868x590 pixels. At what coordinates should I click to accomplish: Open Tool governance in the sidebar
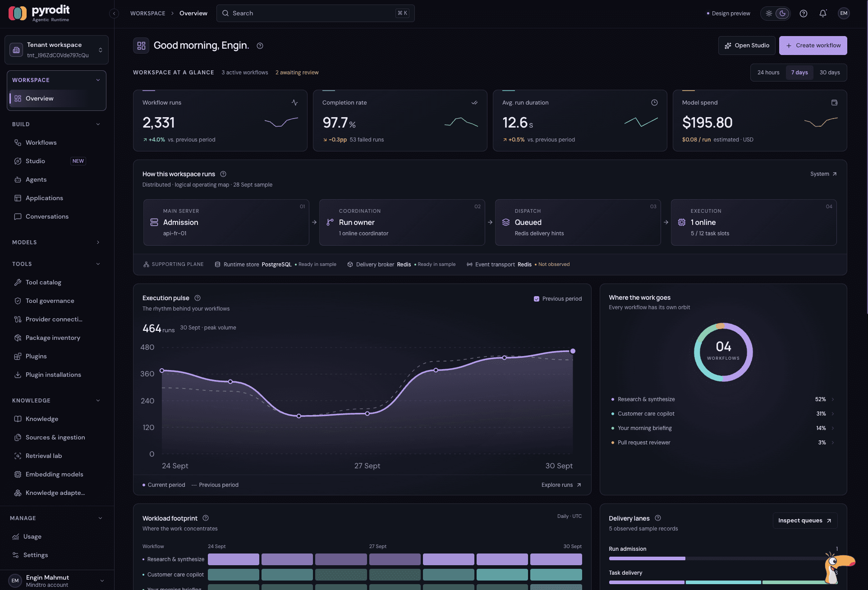(50, 301)
